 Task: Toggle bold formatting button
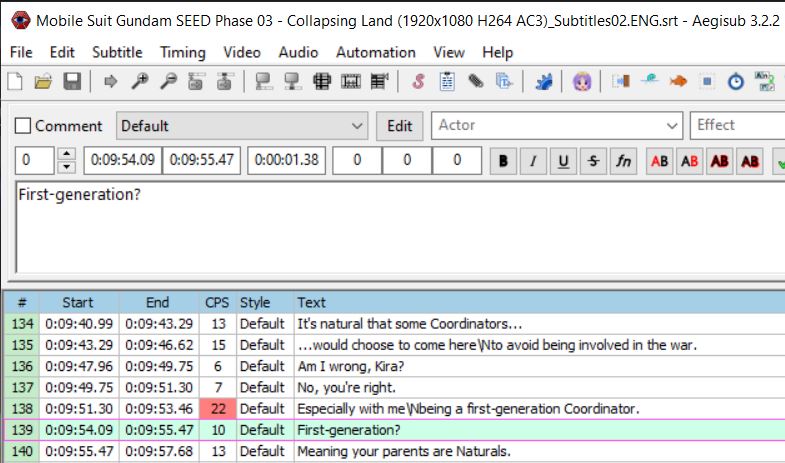tap(503, 161)
